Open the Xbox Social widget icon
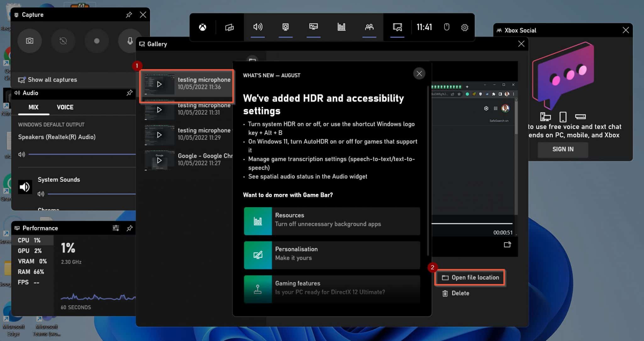 (x=369, y=27)
